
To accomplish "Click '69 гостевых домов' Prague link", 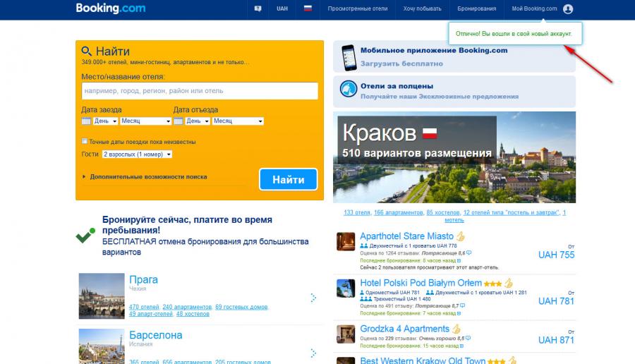I will [x=241, y=307].
